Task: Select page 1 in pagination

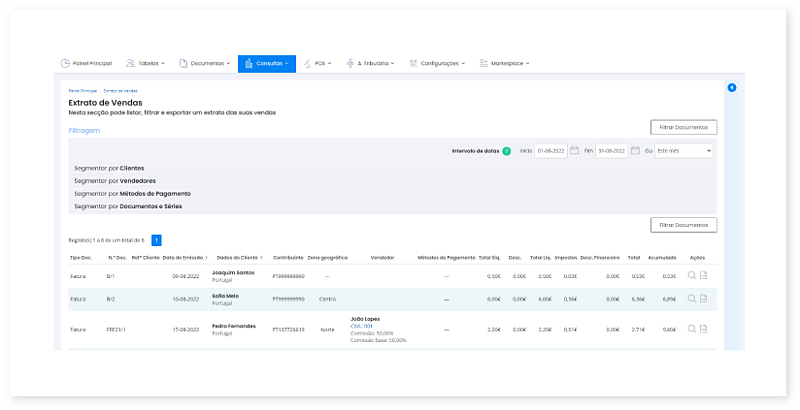Action: 156,240
